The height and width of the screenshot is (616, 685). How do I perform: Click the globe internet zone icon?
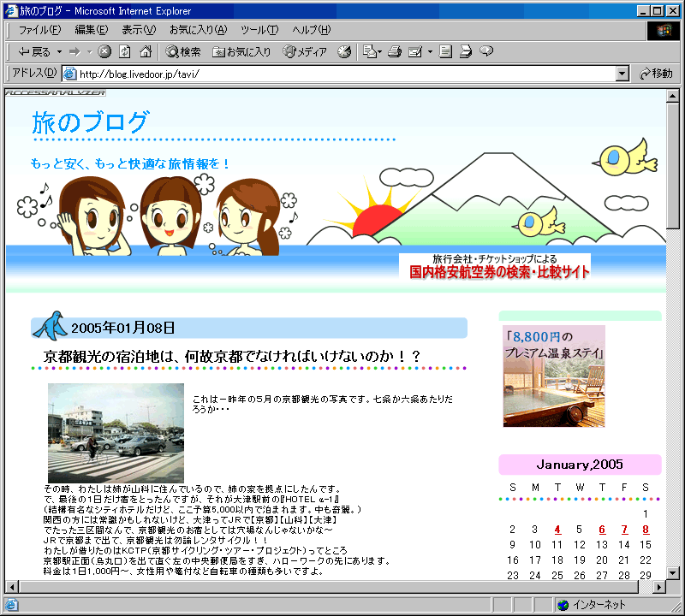563,605
